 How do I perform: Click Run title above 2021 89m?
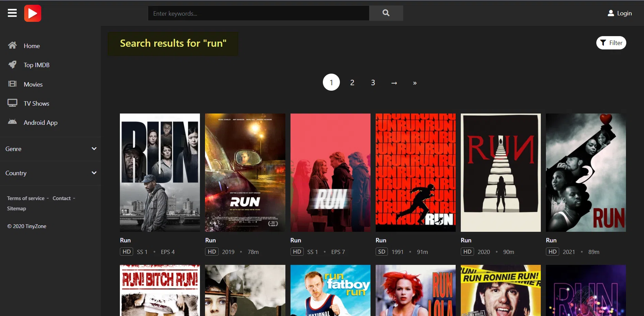[551, 240]
